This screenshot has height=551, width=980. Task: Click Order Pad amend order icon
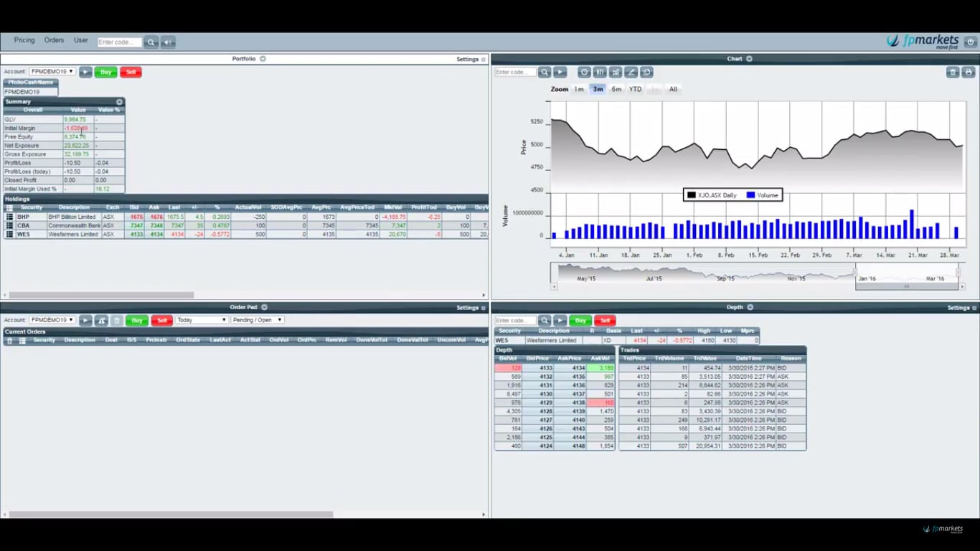point(101,321)
